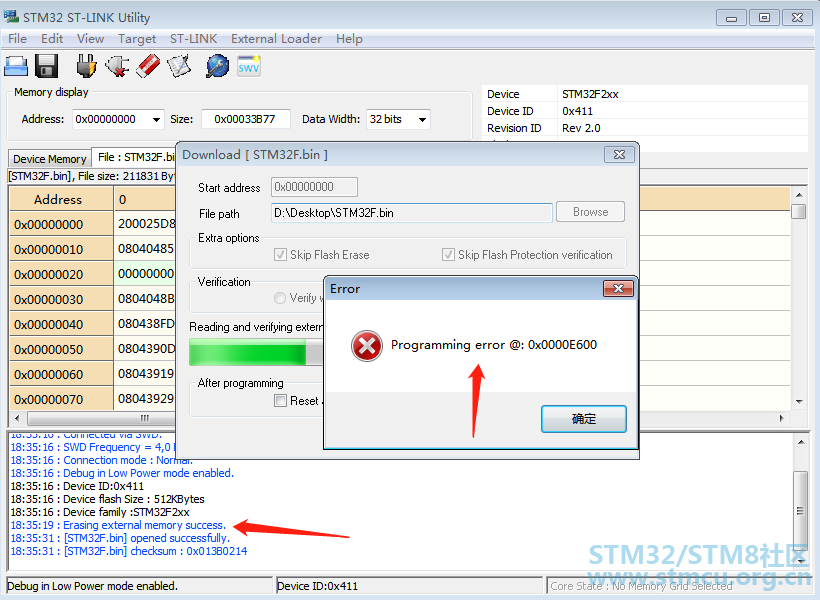Switch to the Device Memory tab

click(50, 159)
